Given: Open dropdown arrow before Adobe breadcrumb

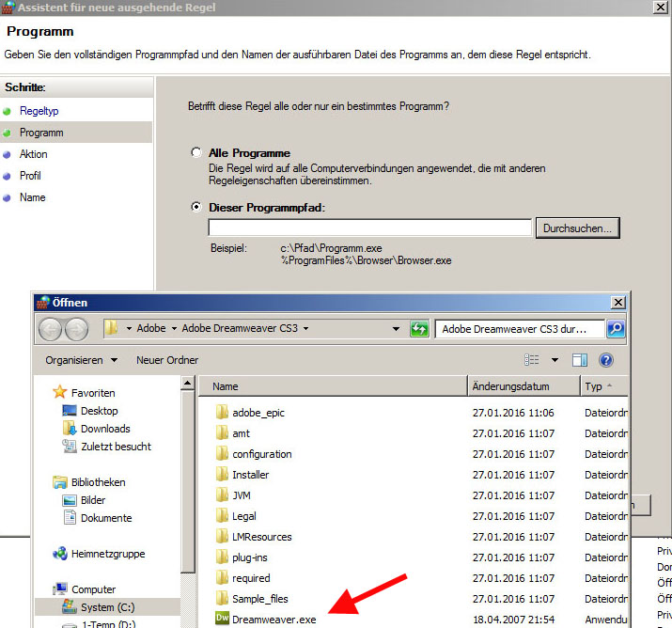Looking at the screenshot, I should tap(129, 328).
